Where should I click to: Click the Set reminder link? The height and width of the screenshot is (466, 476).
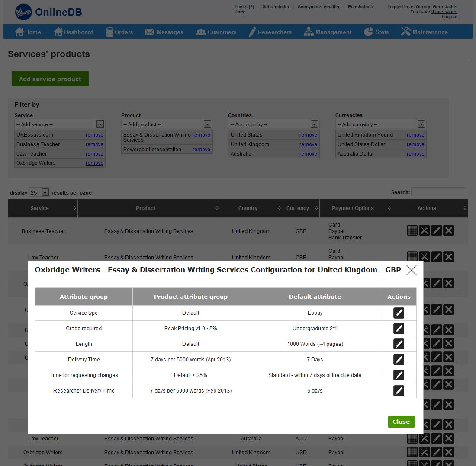276,6
